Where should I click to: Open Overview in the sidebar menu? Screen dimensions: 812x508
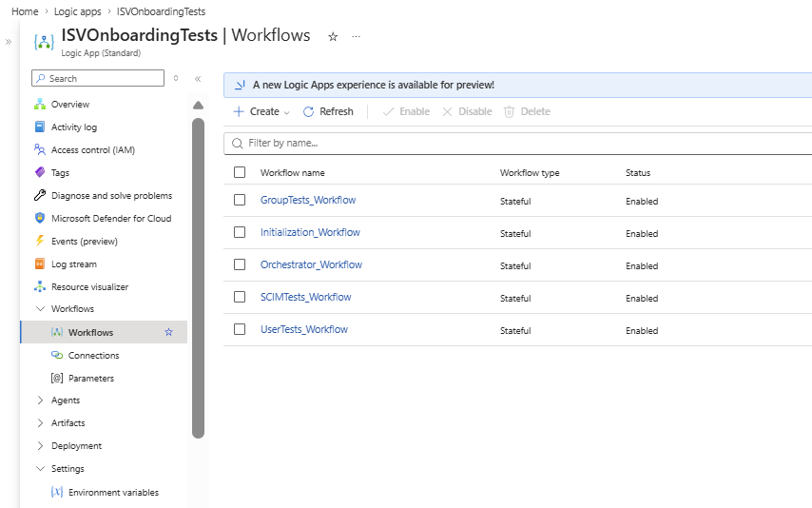[70, 105]
